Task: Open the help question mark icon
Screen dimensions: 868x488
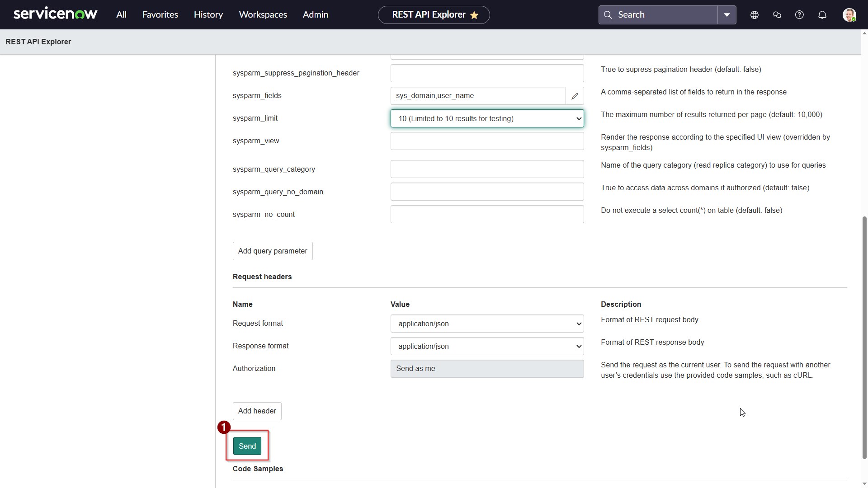Action: click(x=799, y=15)
